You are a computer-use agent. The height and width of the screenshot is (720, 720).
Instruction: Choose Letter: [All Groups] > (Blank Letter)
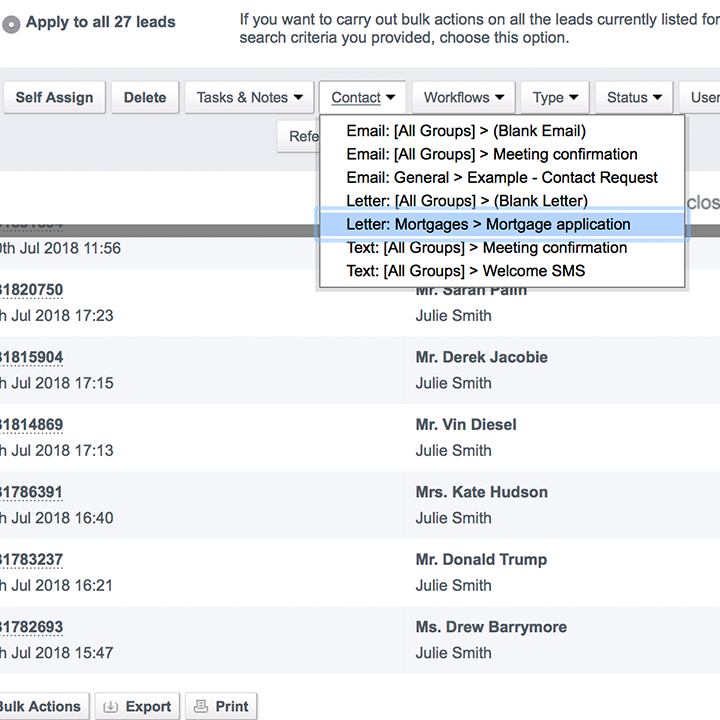click(502, 201)
